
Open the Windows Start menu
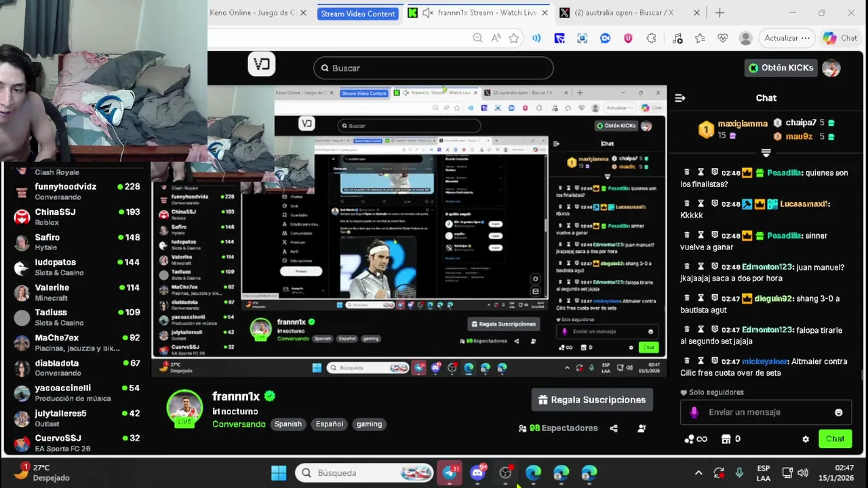point(279,473)
